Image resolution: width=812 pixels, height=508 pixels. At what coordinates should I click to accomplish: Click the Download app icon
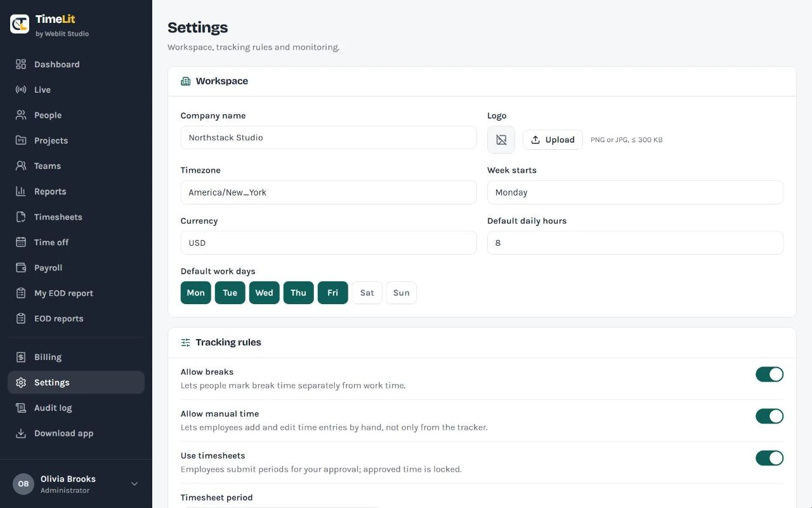(x=21, y=433)
